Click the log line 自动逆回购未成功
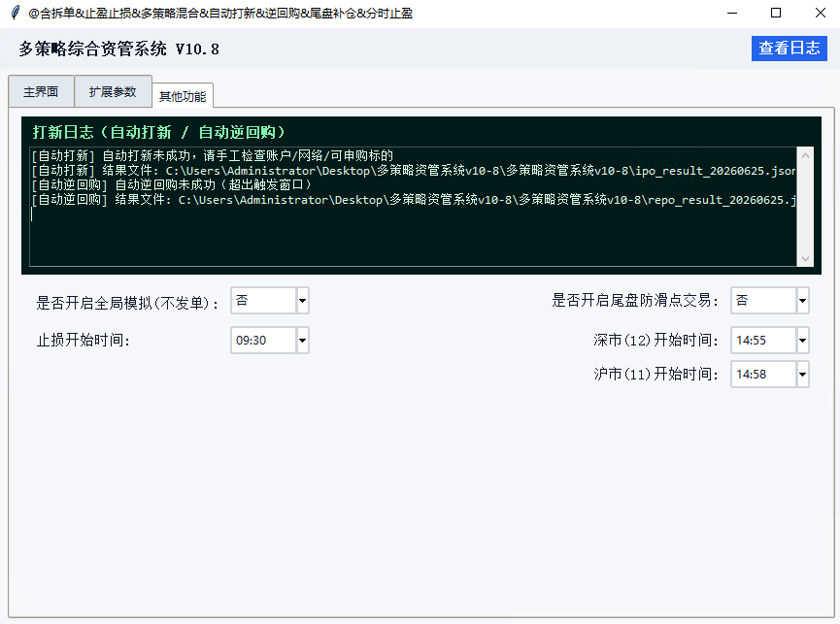The image size is (840, 624). pos(172,185)
